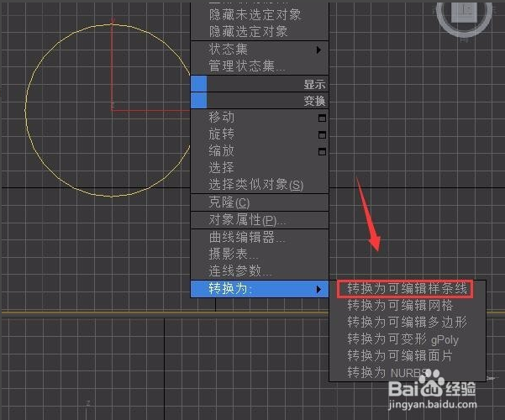Select the 移动 menu entry
The width and height of the screenshot is (505, 420).
point(260,118)
